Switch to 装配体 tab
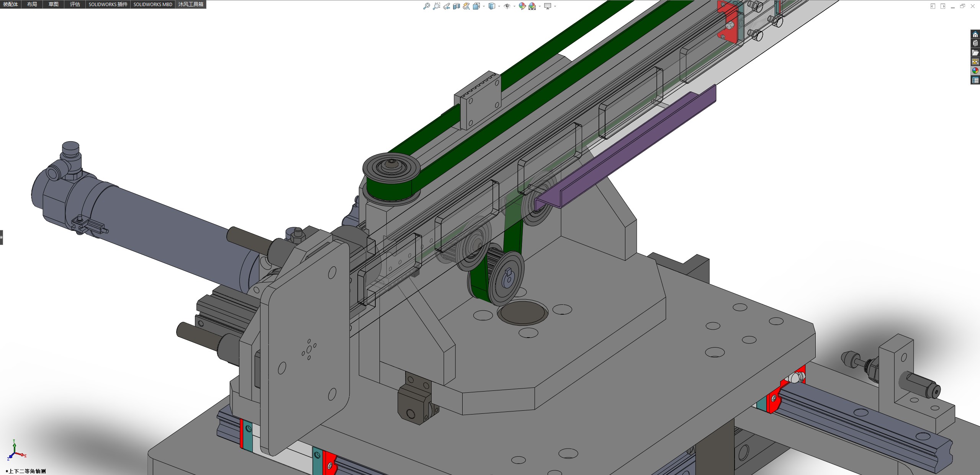980x475 pixels. coord(10,4)
